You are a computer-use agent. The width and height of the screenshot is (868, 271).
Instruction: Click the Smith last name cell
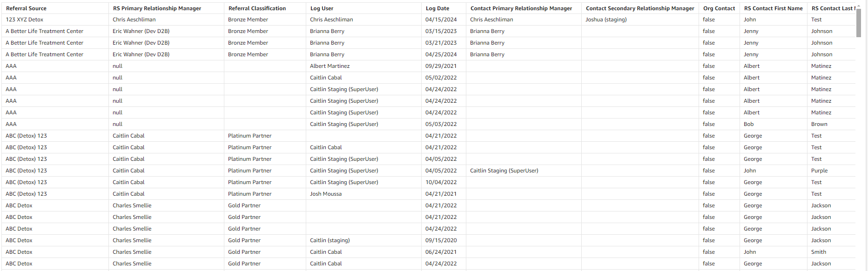pyautogui.click(x=818, y=252)
